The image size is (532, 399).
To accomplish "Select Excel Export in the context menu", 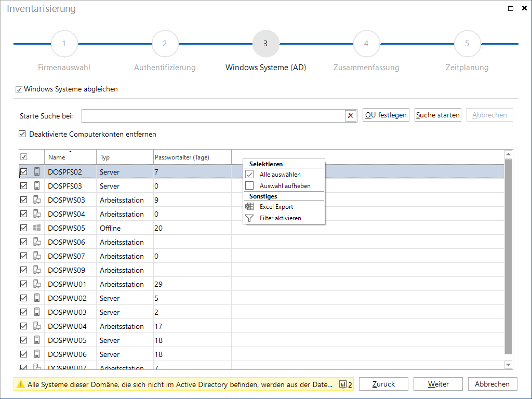I will coord(284,207).
